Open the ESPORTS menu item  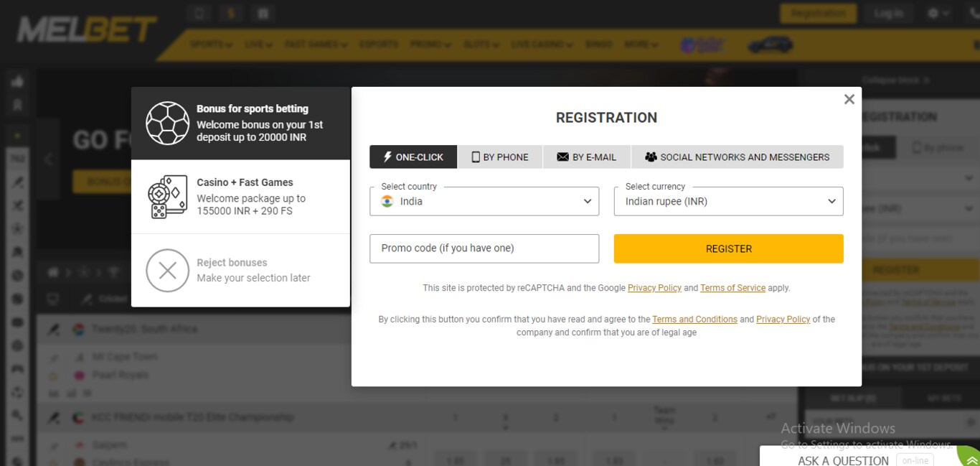379,45
